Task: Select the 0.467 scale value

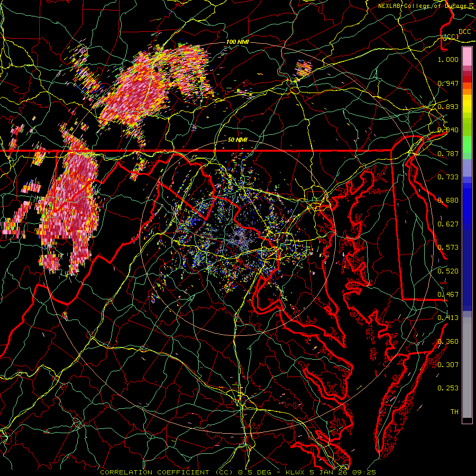Action: point(448,295)
